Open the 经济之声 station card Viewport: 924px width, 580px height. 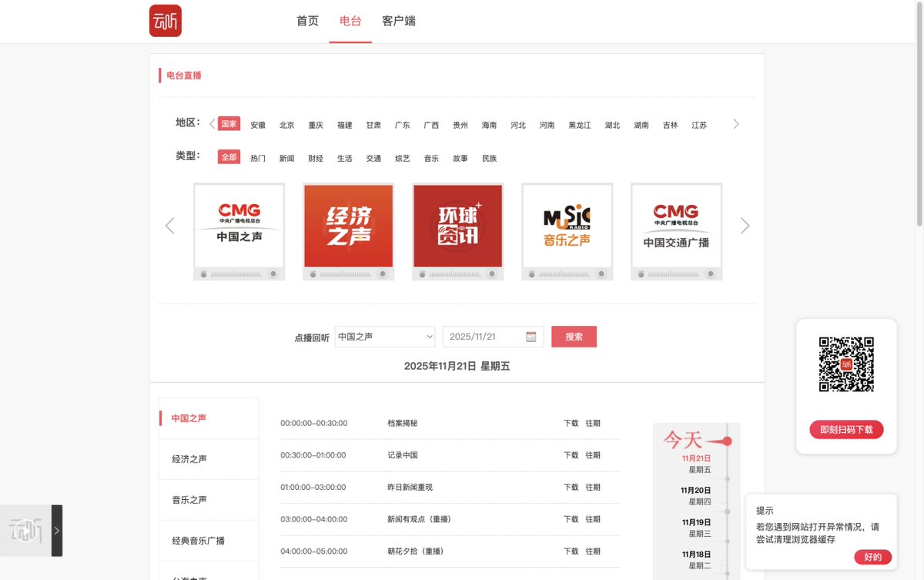[x=349, y=231]
